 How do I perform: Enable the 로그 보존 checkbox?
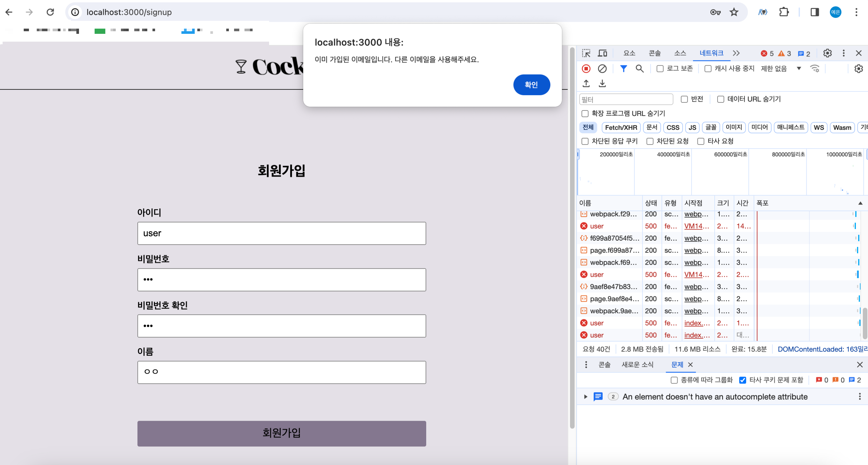tap(660, 69)
